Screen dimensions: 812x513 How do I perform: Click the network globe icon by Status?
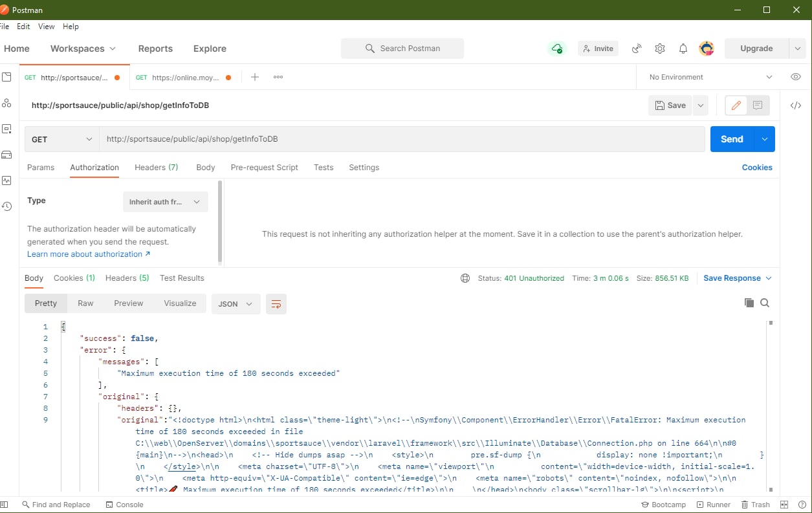click(x=465, y=278)
